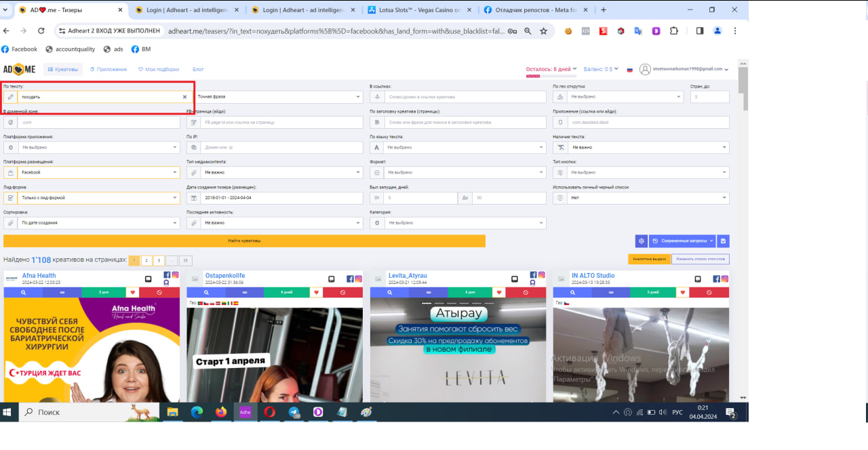
Task: Go to Мои подборки in the top navigation
Action: [159, 69]
